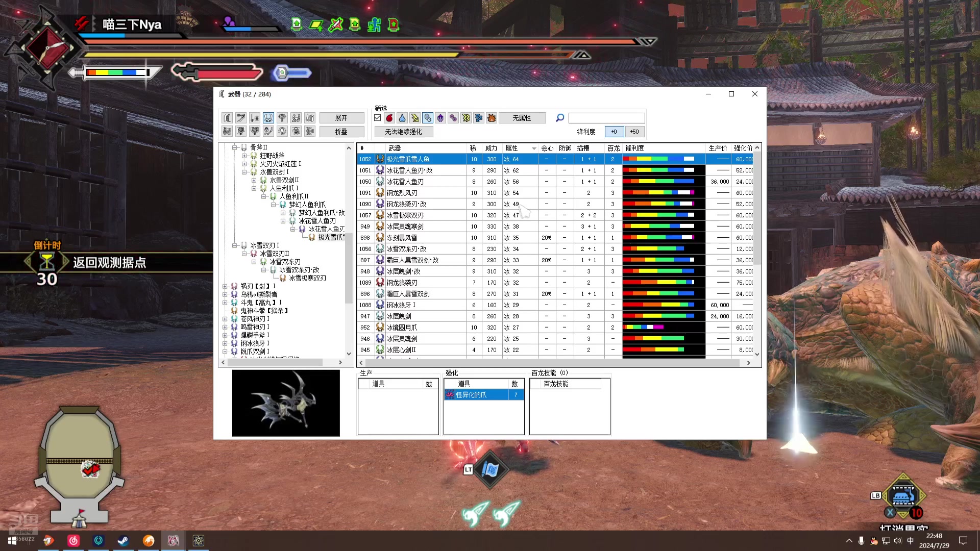This screenshot has height=551, width=980.
Task: Toggle the Fire element filter
Action: (x=389, y=118)
